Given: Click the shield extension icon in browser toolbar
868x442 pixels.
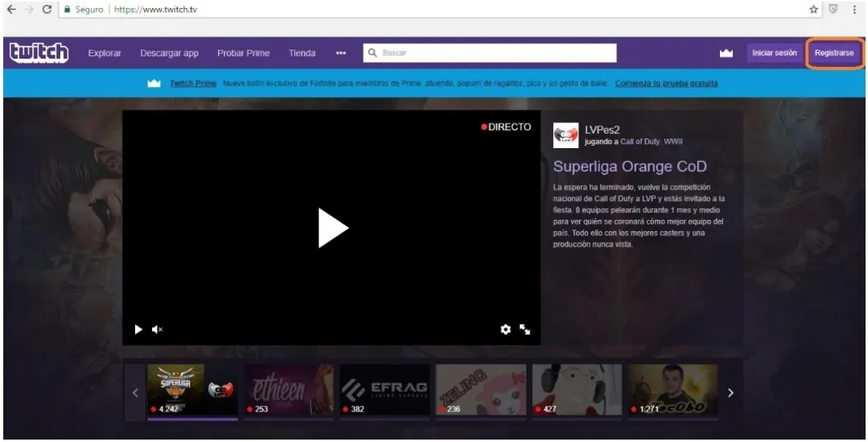Looking at the screenshot, I should 833,10.
